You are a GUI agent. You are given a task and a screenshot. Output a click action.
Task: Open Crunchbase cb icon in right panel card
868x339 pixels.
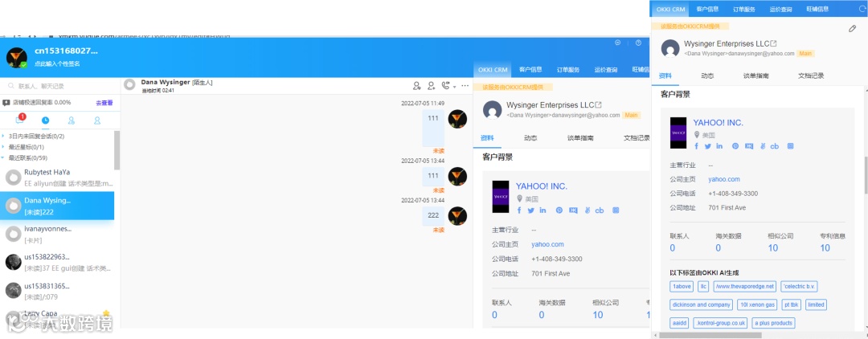775,146
